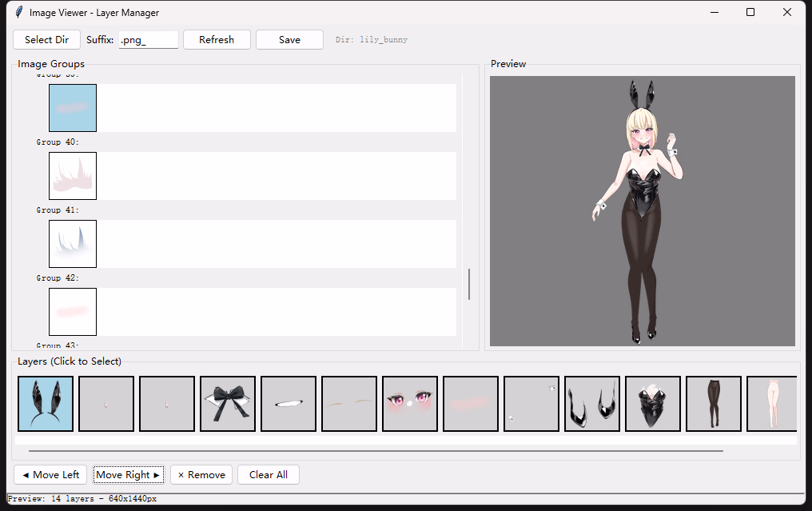Image resolution: width=812 pixels, height=511 pixels.
Task: Click the highlighted blue thumbnail above Group 40
Action: coord(73,108)
